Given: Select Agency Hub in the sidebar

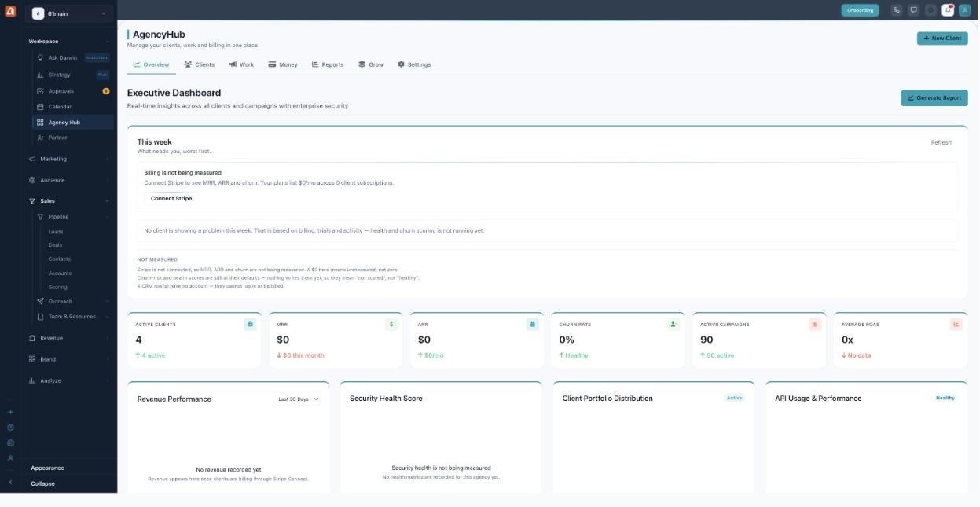Looking at the screenshot, I should point(72,123).
